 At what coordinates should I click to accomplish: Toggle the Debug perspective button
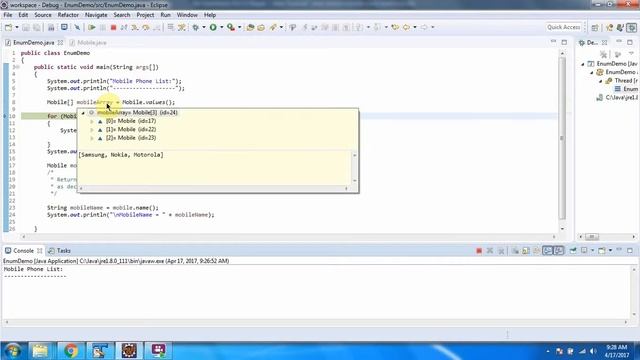tap(632, 27)
